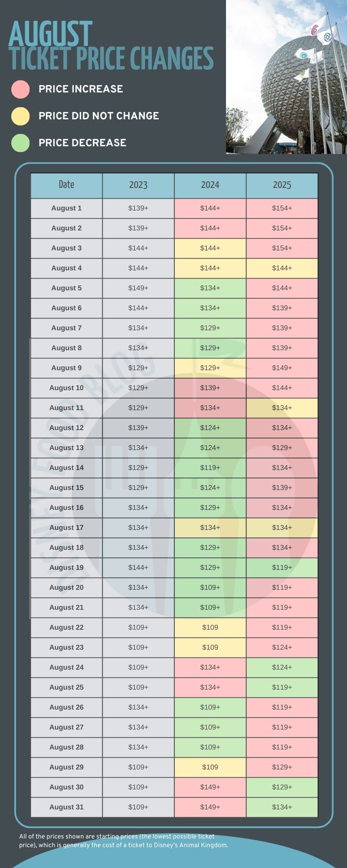
Task: Select the 2023 column header
Action: click(x=138, y=185)
